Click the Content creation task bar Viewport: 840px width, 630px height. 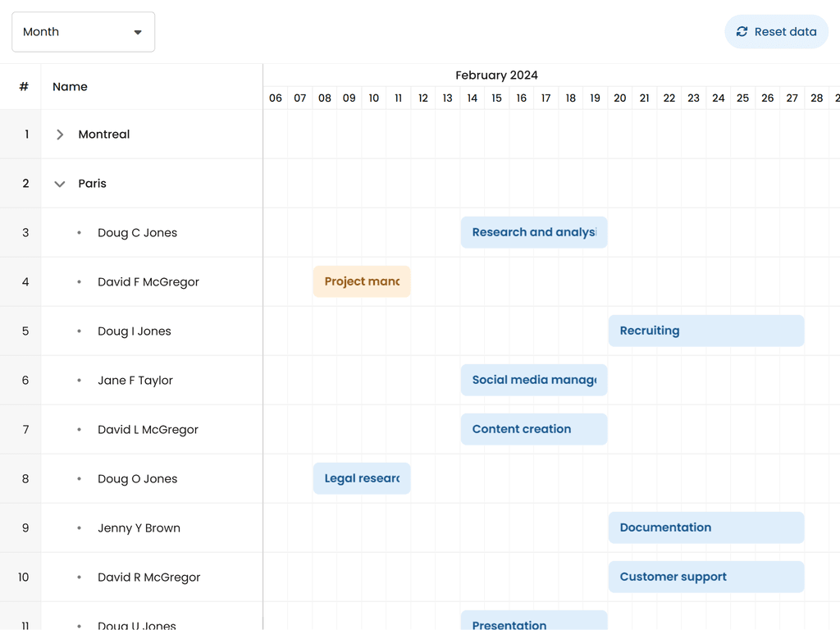(x=533, y=429)
